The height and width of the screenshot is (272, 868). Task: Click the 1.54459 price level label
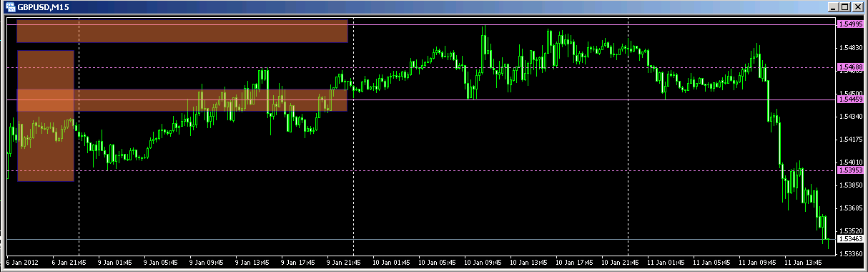(x=850, y=99)
